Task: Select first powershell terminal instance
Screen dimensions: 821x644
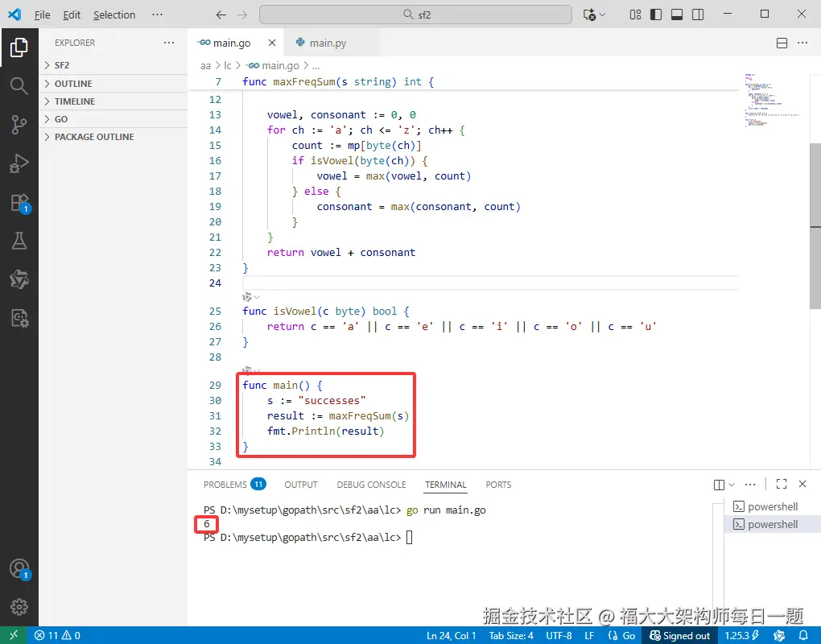Action: tap(773, 506)
